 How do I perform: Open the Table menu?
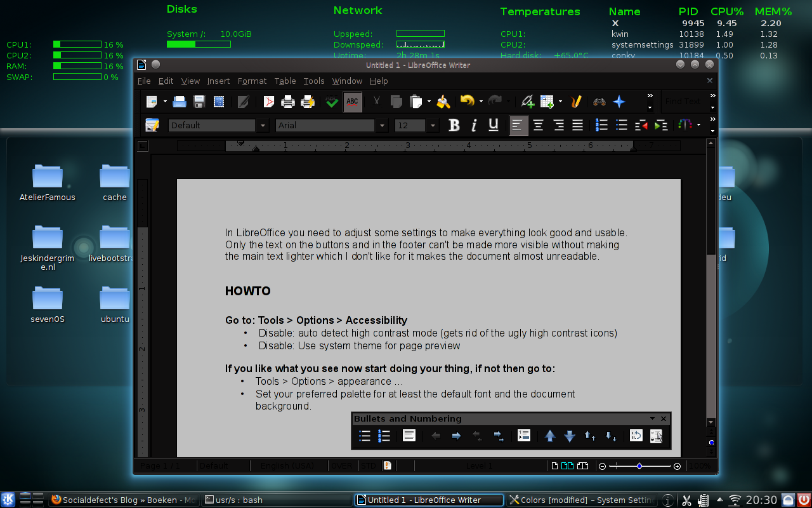click(285, 81)
